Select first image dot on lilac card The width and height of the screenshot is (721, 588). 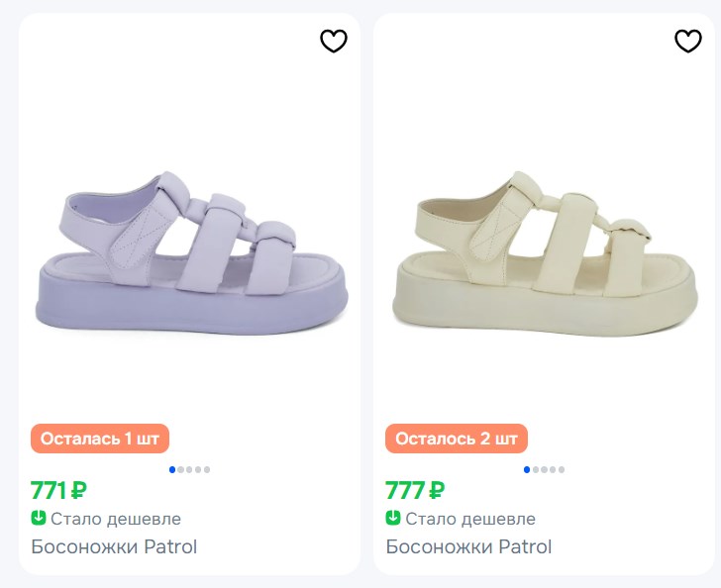(172, 469)
